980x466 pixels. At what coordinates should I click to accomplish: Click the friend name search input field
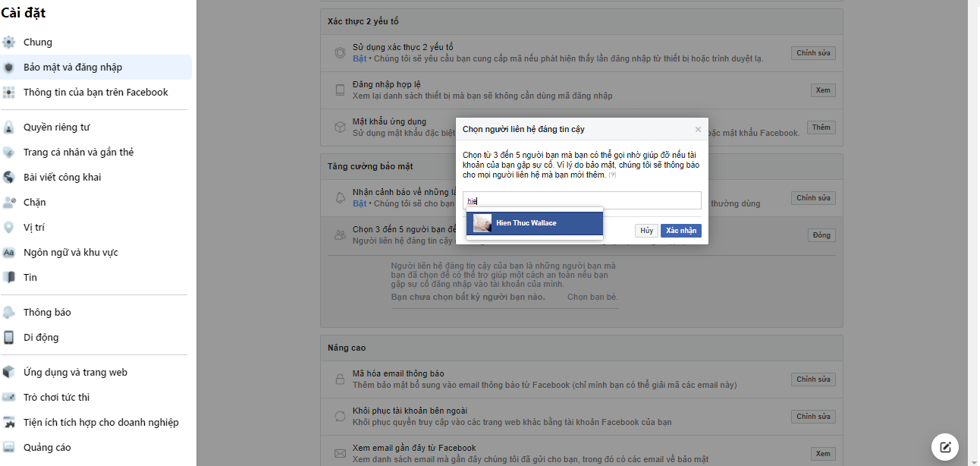582,200
